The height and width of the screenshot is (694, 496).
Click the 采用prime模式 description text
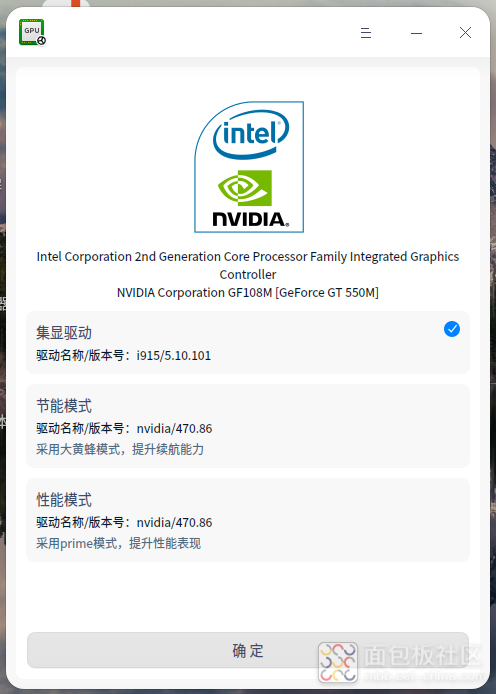click(119, 543)
